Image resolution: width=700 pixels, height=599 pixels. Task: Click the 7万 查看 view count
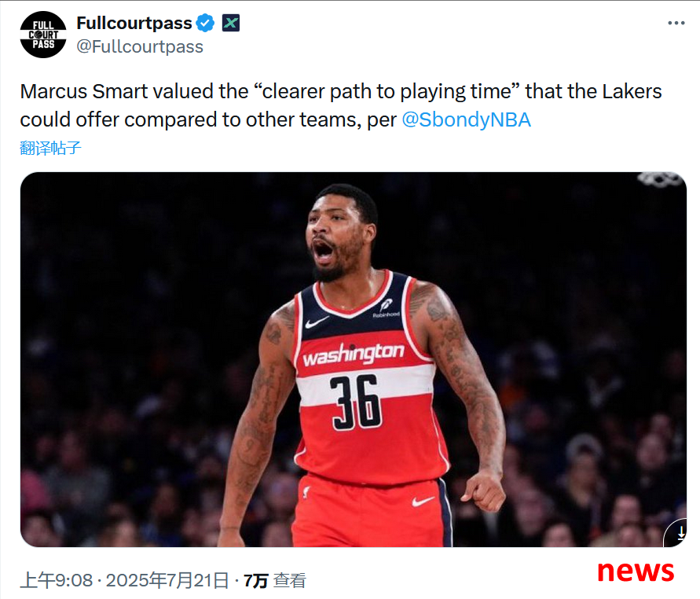[x=274, y=581]
